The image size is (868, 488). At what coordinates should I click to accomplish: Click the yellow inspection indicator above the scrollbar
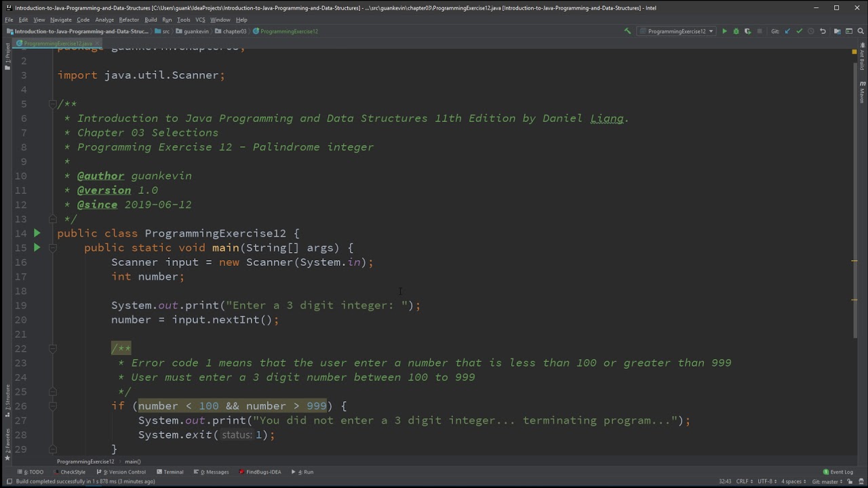click(x=854, y=52)
